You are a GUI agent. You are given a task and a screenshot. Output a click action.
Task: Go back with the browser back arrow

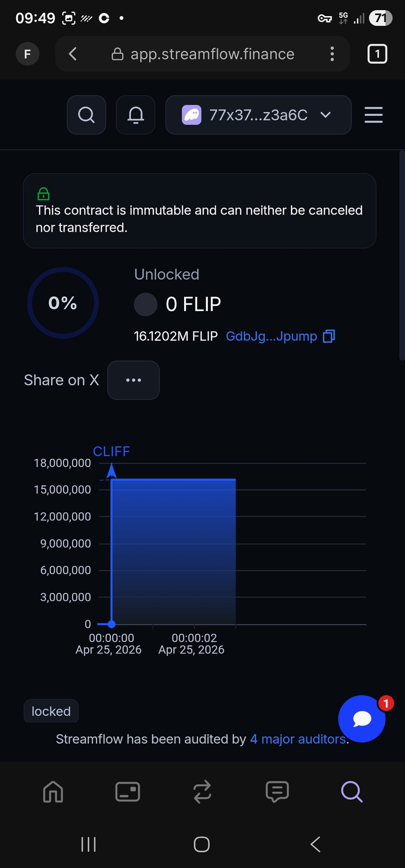pyautogui.click(x=73, y=54)
